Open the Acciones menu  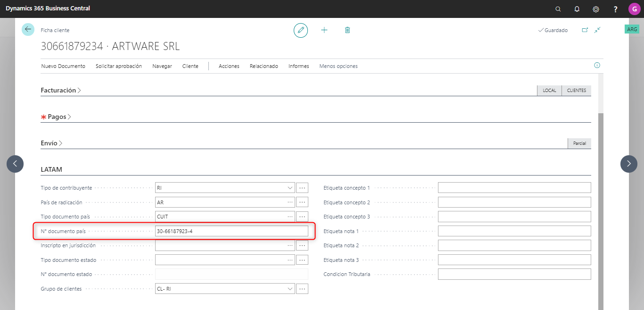229,66
